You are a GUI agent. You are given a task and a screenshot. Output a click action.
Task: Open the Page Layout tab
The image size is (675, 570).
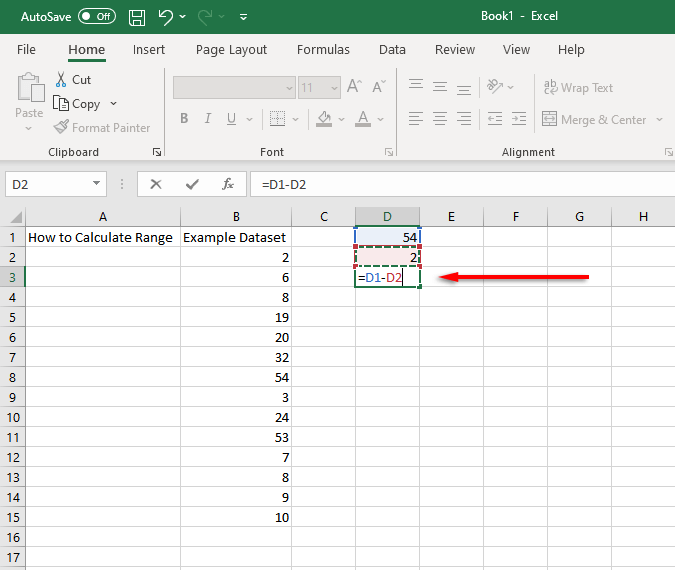click(x=231, y=50)
